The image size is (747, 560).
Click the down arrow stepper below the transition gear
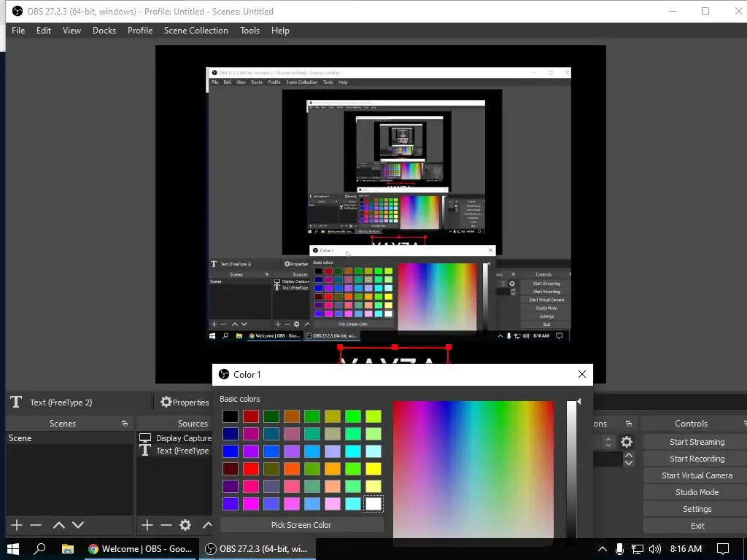click(x=628, y=463)
